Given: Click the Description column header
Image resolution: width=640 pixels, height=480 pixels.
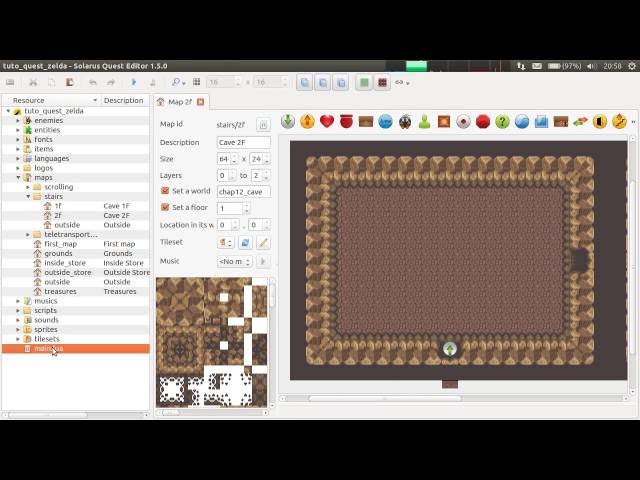Looking at the screenshot, I should tap(125, 100).
